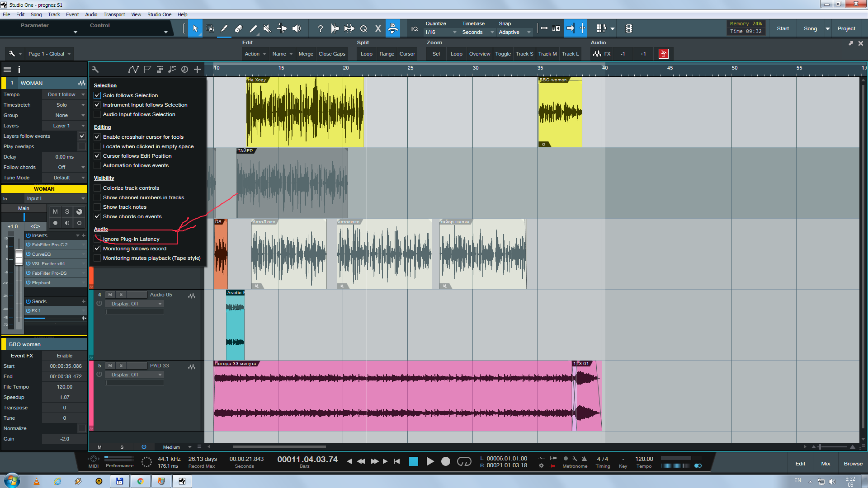The image size is (868, 488).
Task: Open the Quantize 1/16 dropdown
Action: pyautogui.click(x=441, y=32)
